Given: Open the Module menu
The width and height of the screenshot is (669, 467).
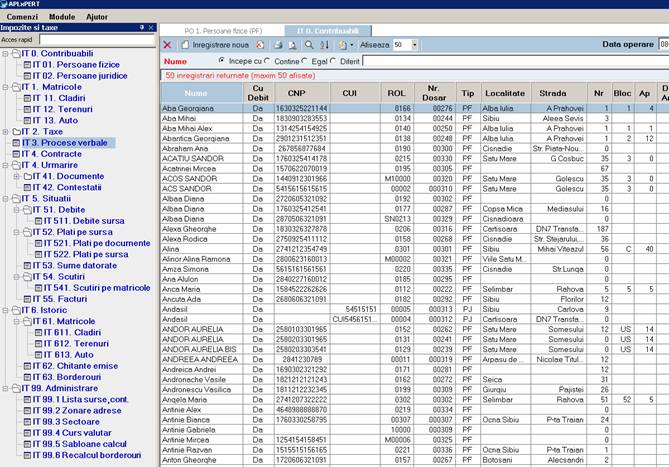Looking at the screenshot, I should pyautogui.click(x=62, y=17).
